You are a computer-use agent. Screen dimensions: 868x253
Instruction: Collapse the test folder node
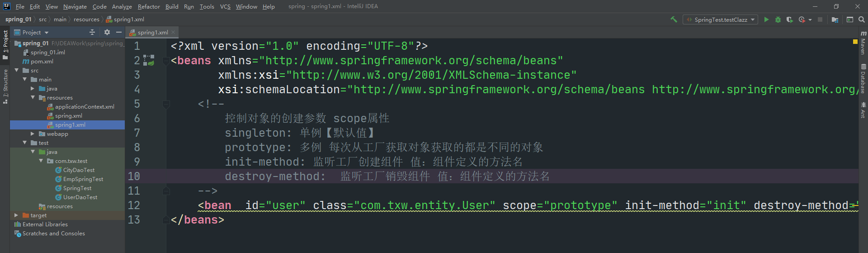click(25, 143)
